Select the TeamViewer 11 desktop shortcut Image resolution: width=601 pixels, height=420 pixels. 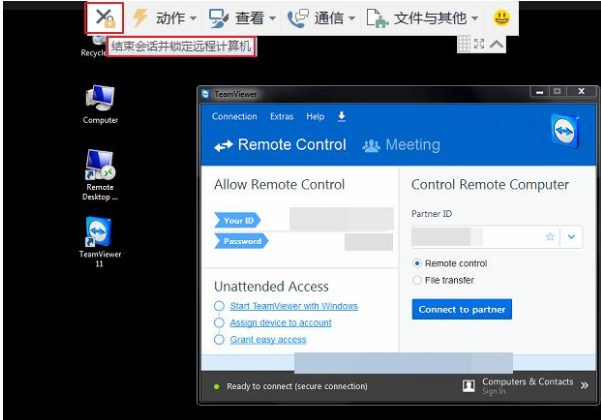[100, 242]
